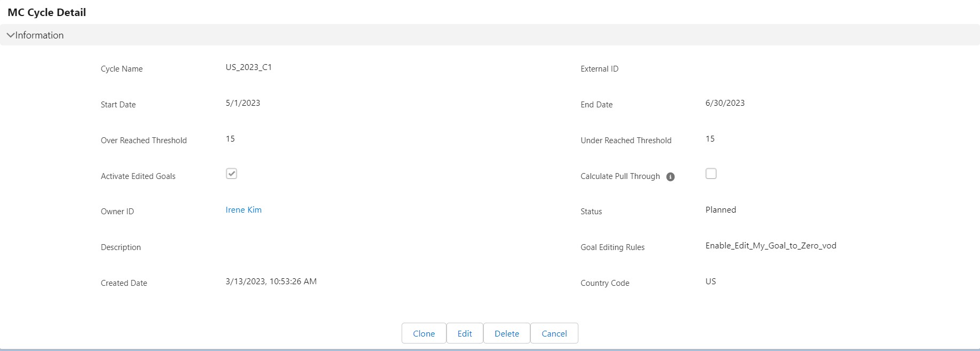The width and height of the screenshot is (980, 351).
Task: Click the Start Date value 5/1/2023
Action: tap(243, 103)
